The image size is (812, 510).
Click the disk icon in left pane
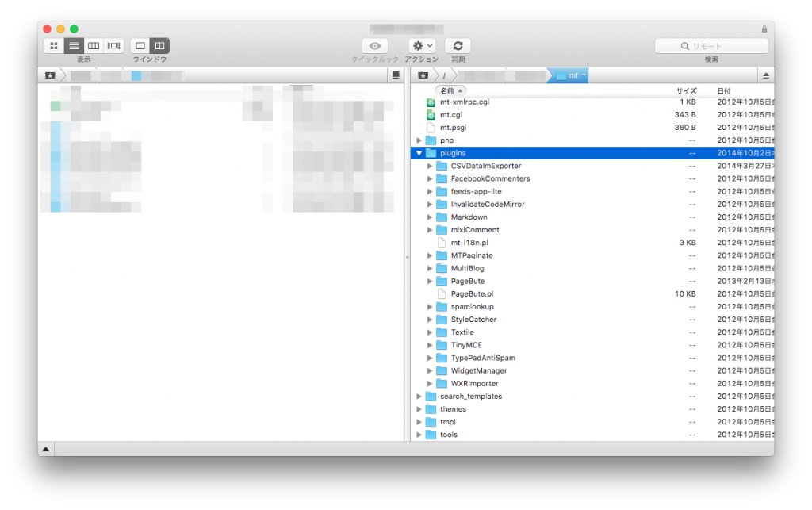(x=395, y=75)
